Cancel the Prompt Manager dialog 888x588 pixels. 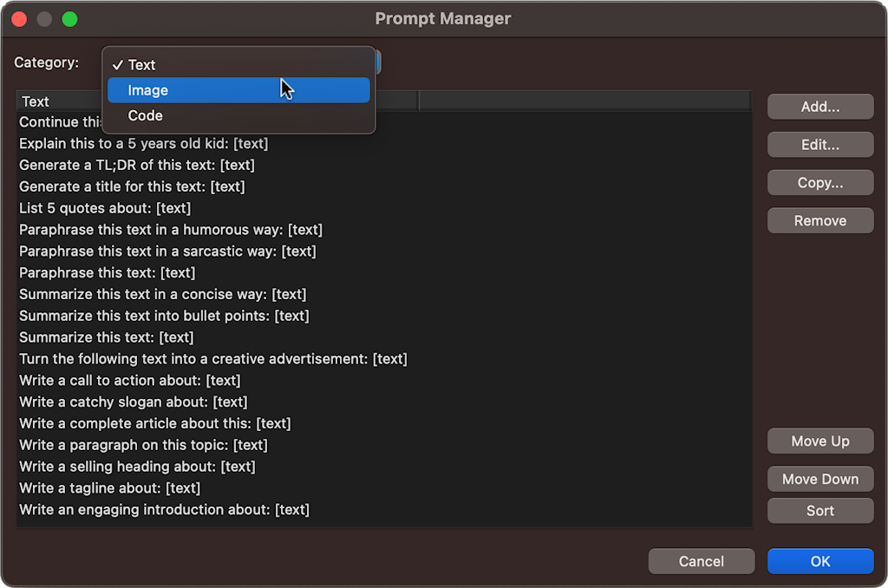click(701, 561)
